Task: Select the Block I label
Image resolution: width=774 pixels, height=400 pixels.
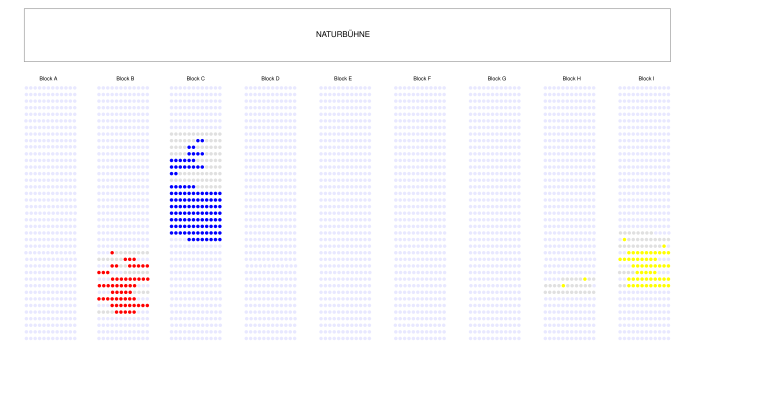Action: point(646,78)
